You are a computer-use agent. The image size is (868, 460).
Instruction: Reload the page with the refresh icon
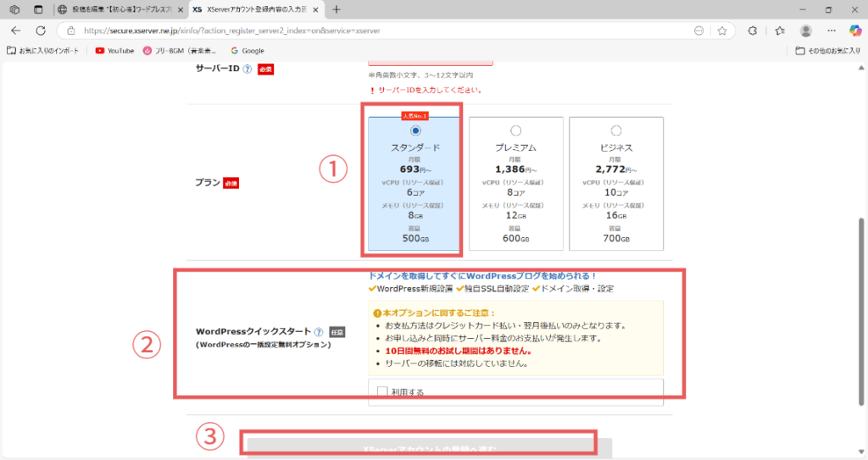41,31
